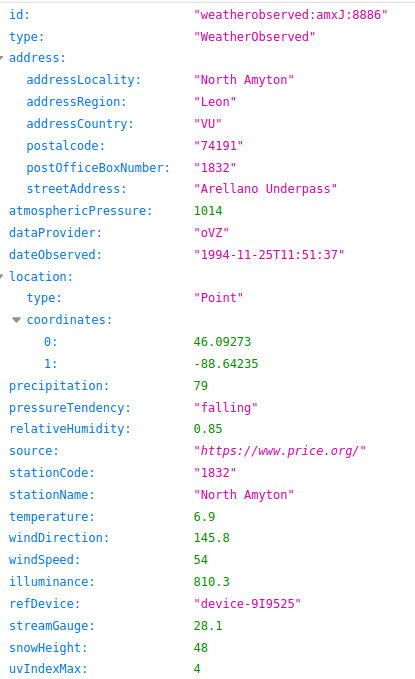Screen dimensions: 415x679
Task: Click the first coordinate value 46.09273
Action: point(222,342)
